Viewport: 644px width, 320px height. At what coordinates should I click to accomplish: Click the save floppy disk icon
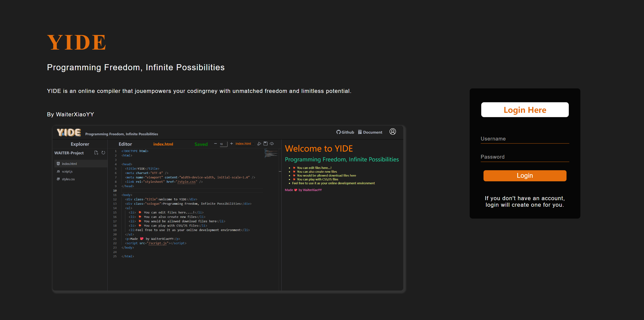(x=265, y=144)
